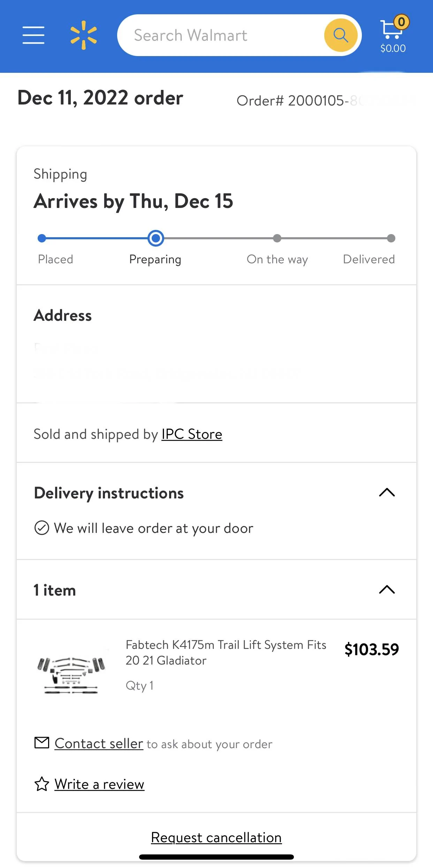Click the Preparing step marker on tracker

pyautogui.click(x=156, y=238)
